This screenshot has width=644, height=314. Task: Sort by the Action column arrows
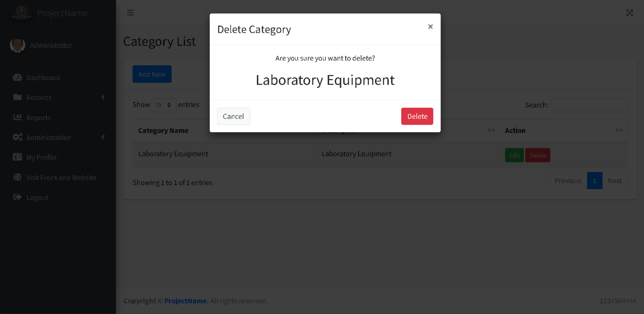pos(619,130)
